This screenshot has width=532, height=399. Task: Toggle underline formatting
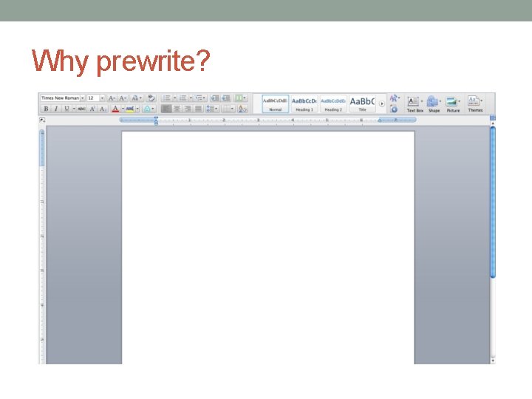point(66,109)
